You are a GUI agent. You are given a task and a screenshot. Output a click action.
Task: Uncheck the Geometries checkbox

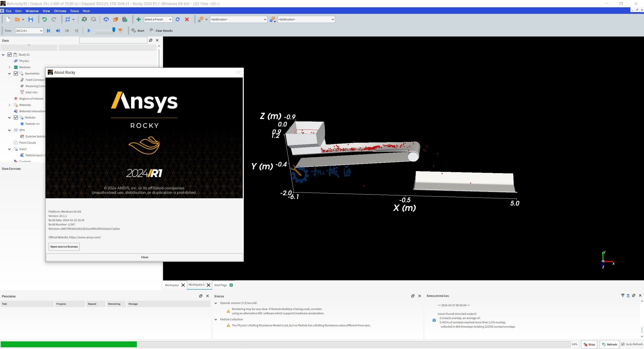point(16,73)
